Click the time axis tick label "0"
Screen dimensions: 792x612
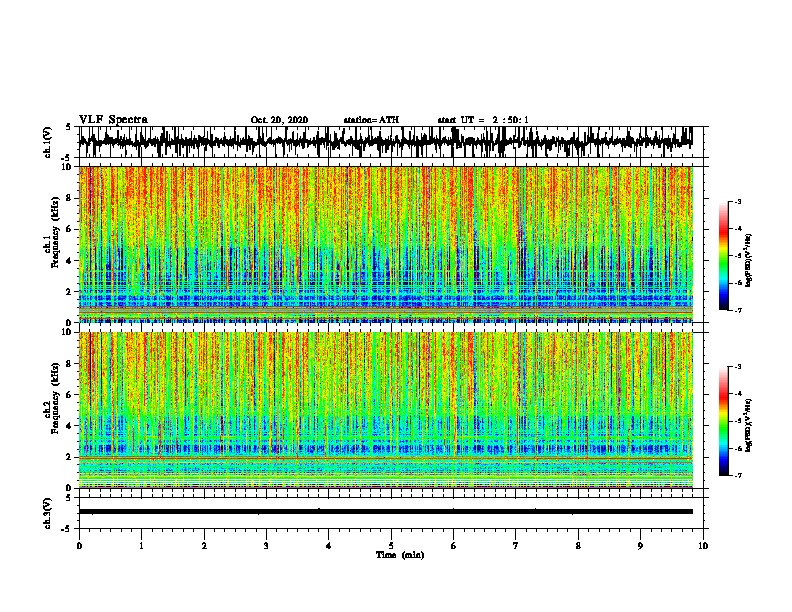(x=79, y=546)
